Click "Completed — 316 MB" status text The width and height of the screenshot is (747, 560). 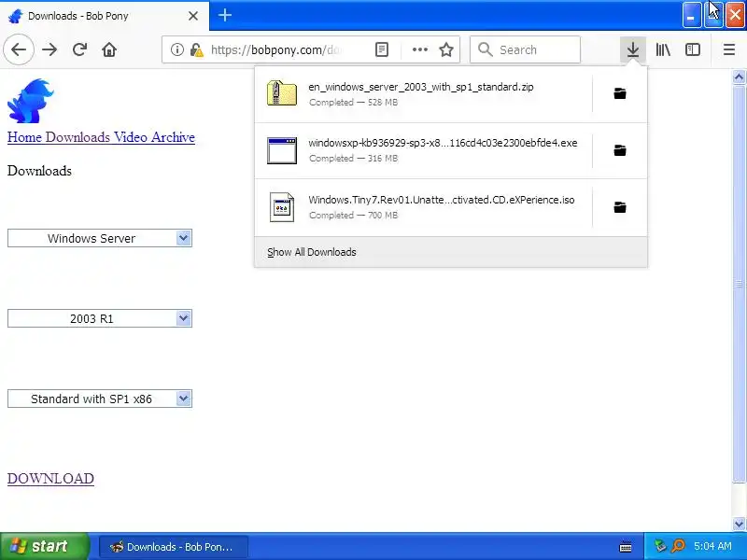point(353,159)
